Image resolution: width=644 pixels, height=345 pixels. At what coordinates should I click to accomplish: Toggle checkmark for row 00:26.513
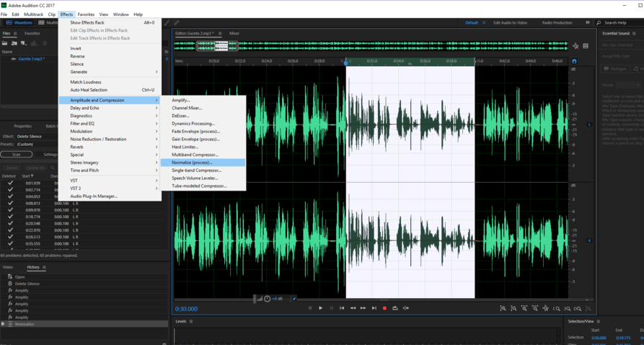(x=10, y=237)
